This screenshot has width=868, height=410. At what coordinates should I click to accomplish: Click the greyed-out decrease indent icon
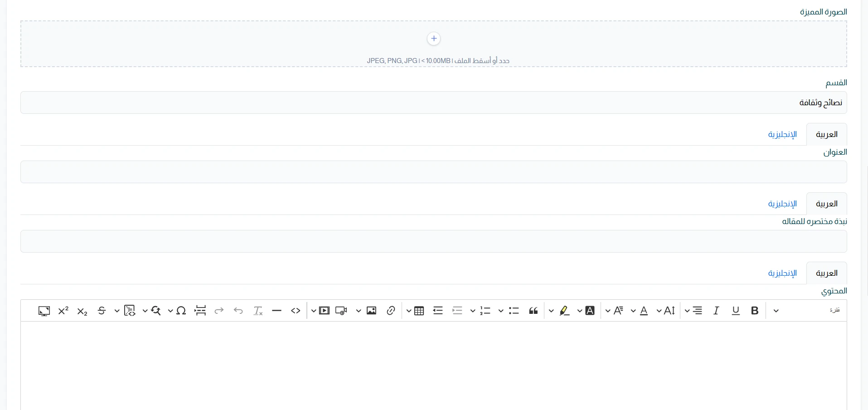point(457,311)
